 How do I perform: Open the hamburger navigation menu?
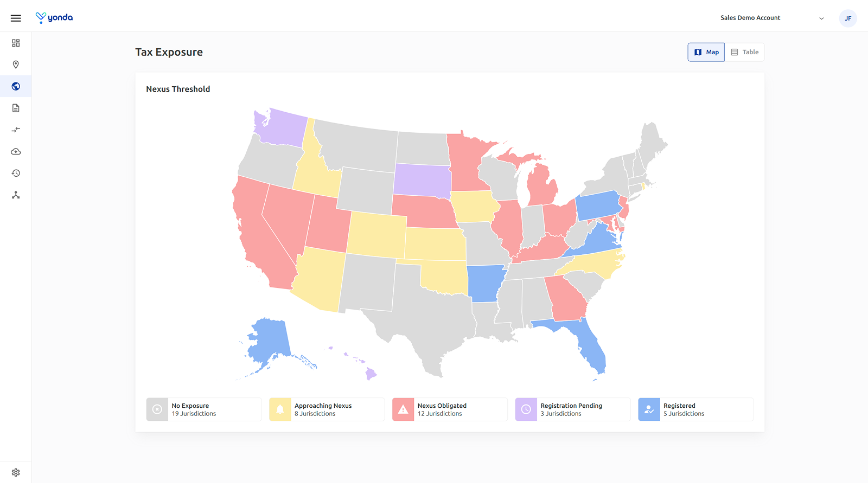point(16,18)
